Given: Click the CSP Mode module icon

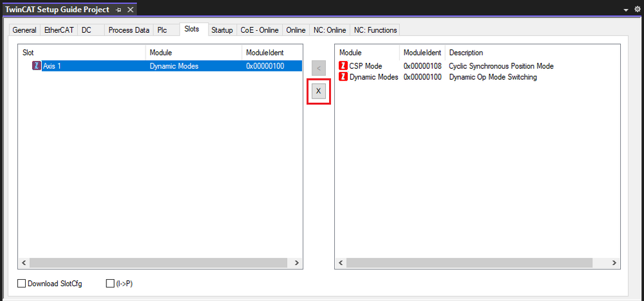Looking at the screenshot, I should pos(343,66).
